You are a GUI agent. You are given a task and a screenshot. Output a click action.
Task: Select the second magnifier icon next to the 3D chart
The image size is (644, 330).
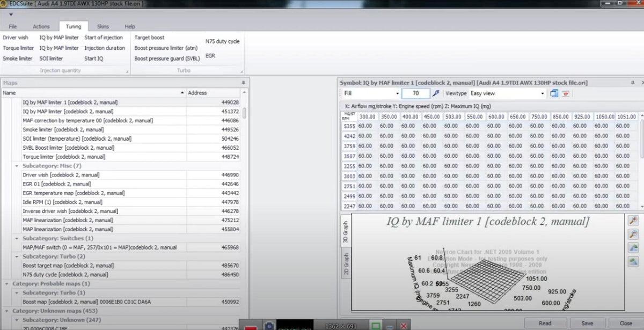click(633, 234)
